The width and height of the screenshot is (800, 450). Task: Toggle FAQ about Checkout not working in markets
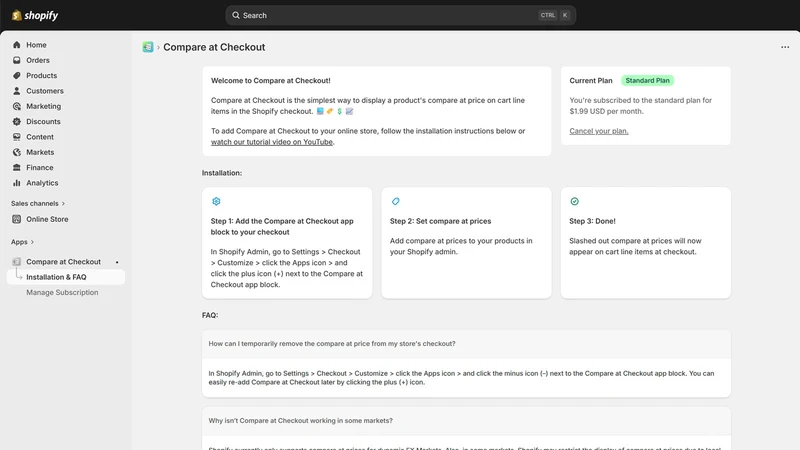click(466, 421)
